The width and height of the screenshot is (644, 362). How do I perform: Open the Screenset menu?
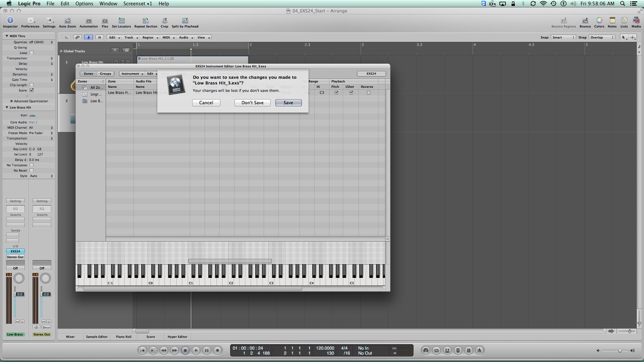pos(138,4)
